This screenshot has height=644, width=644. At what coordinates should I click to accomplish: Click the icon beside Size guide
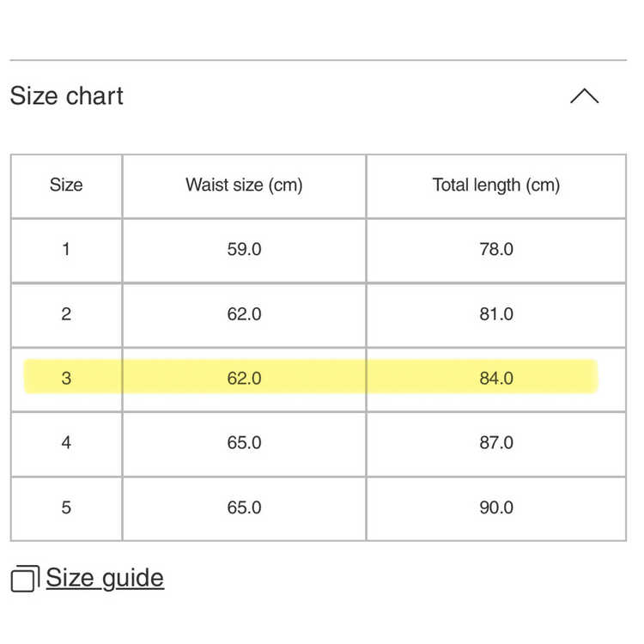point(25,579)
